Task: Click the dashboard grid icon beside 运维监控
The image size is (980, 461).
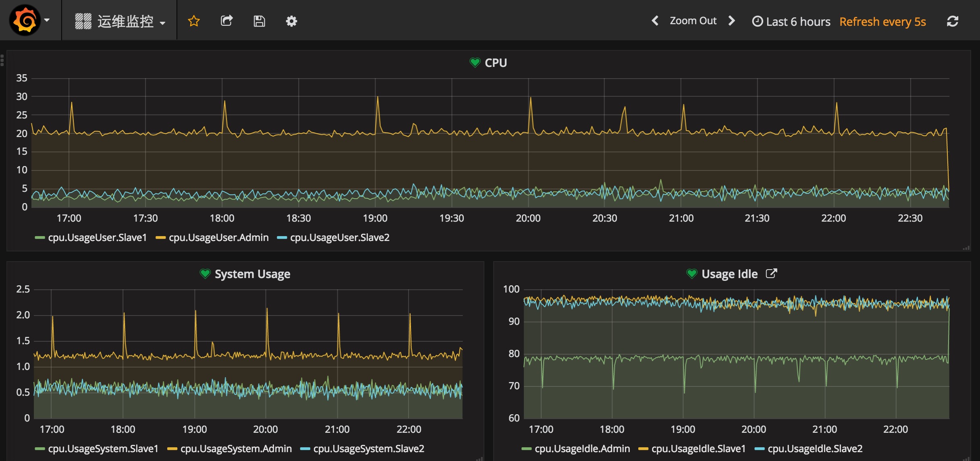Action: (83, 21)
